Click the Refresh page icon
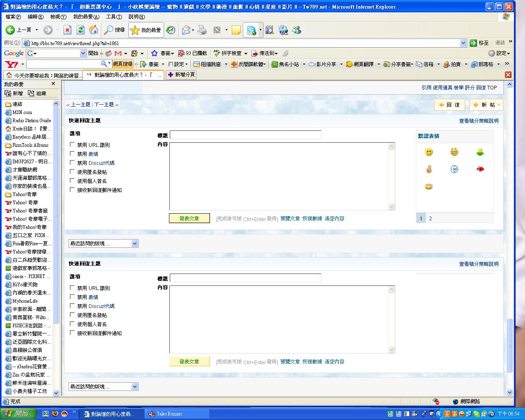Screen dimensions: 525x420 point(81,30)
